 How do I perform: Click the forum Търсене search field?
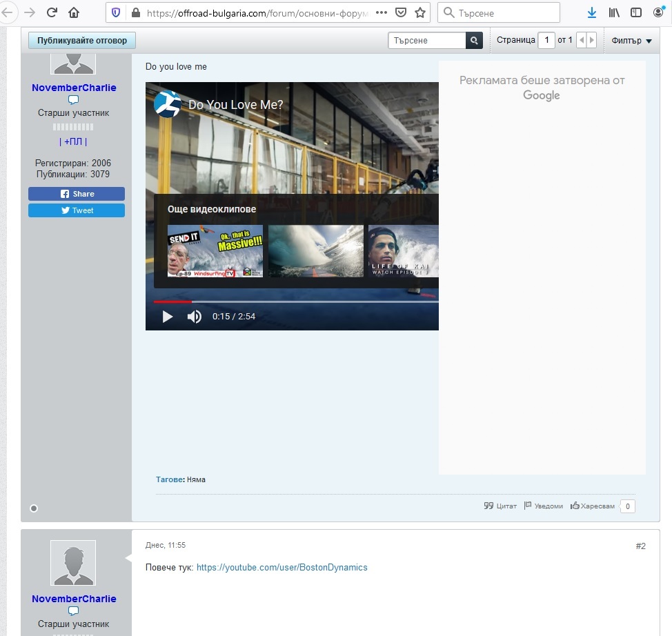tap(426, 41)
